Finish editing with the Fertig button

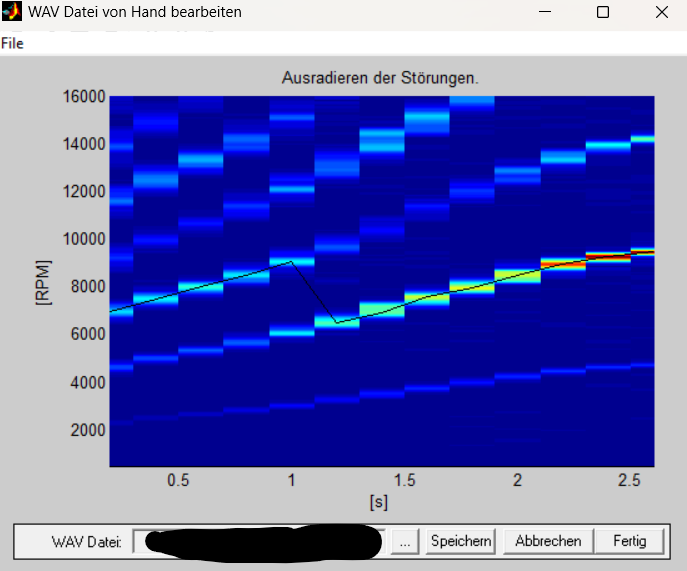click(629, 541)
